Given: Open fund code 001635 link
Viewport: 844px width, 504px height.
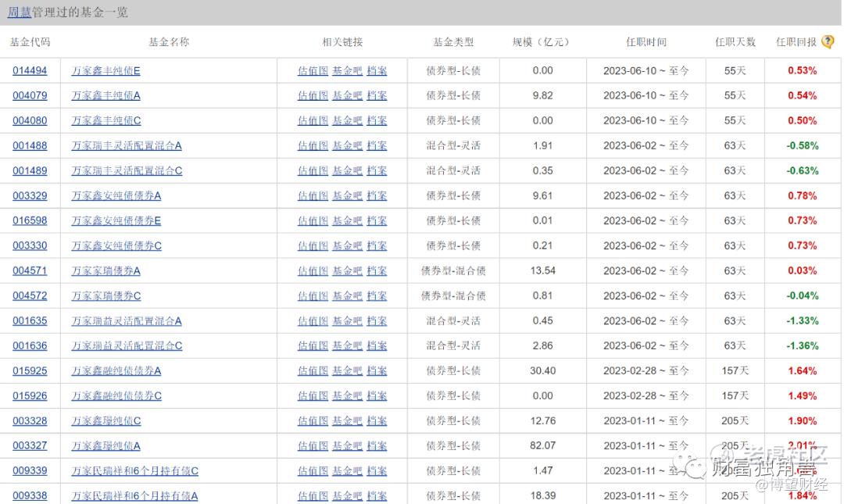Looking at the screenshot, I should coord(30,321).
